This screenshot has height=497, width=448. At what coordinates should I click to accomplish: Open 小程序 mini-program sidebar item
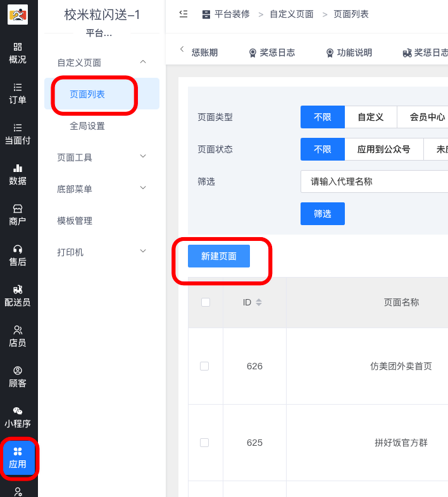(18, 417)
